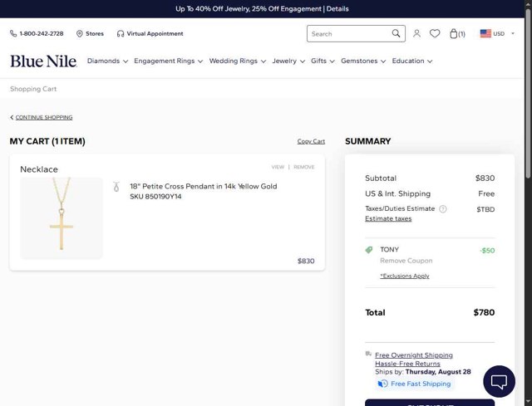Open the wishlist heart icon
The image size is (532, 406).
coord(435,33)
